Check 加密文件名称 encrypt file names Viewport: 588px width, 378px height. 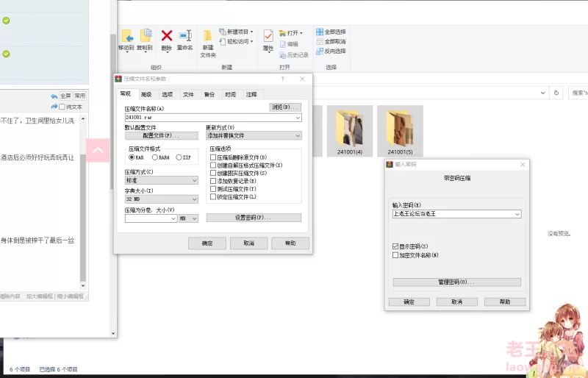[395, 255]
